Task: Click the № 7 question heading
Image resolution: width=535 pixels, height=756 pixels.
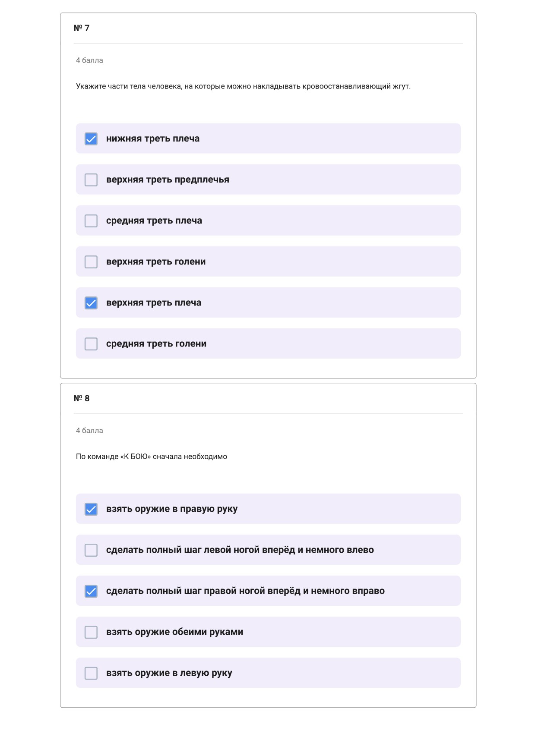Action: [82, 28]
